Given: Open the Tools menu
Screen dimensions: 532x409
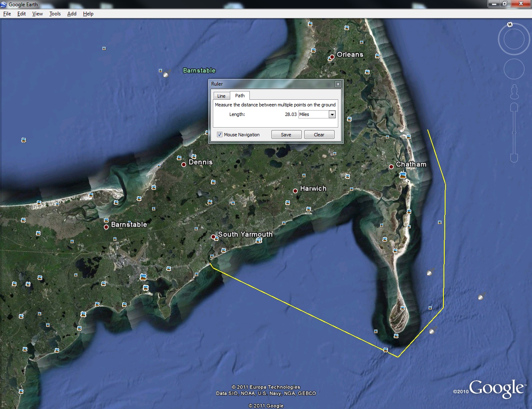Looking at the screenshot, I should pyautogui.click(x=55, y=14).
